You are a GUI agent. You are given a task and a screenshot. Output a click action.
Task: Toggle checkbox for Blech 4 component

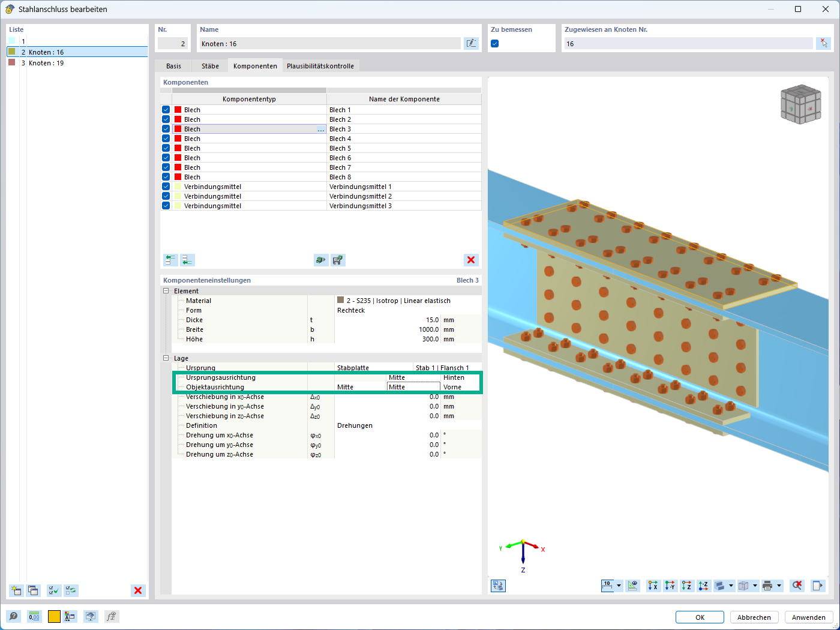tap(166, 139)
